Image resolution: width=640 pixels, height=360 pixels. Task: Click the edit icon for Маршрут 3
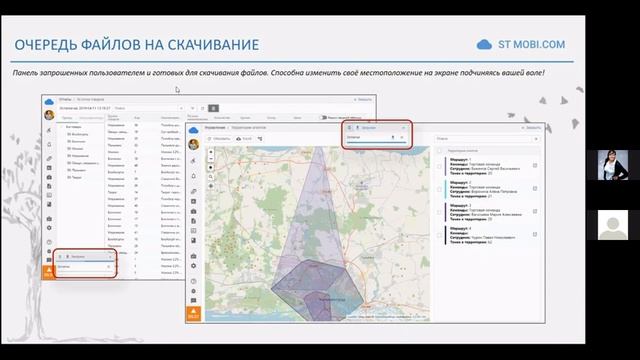(535, 211)
